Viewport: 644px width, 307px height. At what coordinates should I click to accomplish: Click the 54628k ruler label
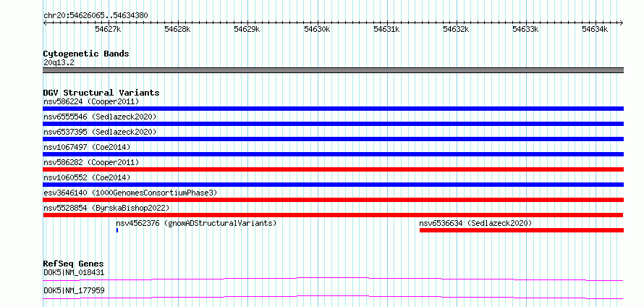click(x=178, y=29)
